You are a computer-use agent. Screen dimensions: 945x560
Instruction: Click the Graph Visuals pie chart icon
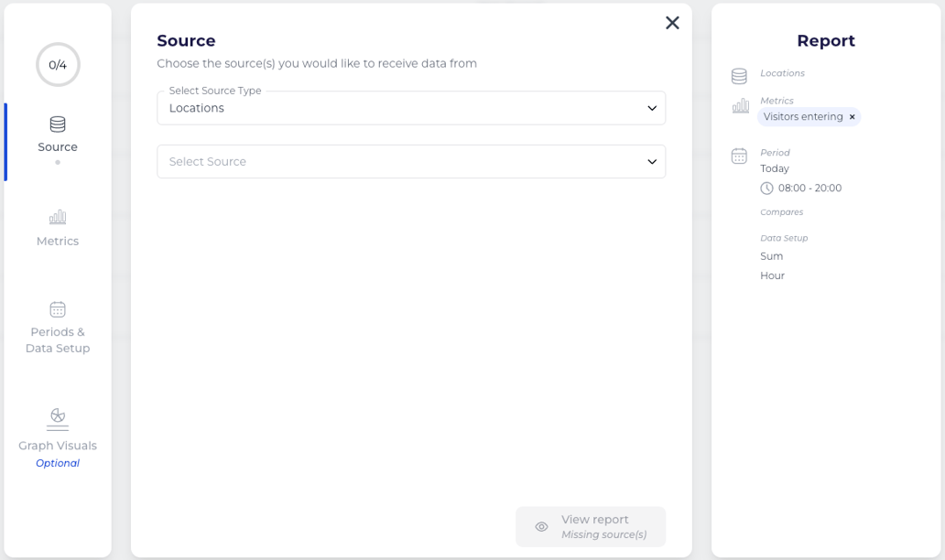click(58, 419)
